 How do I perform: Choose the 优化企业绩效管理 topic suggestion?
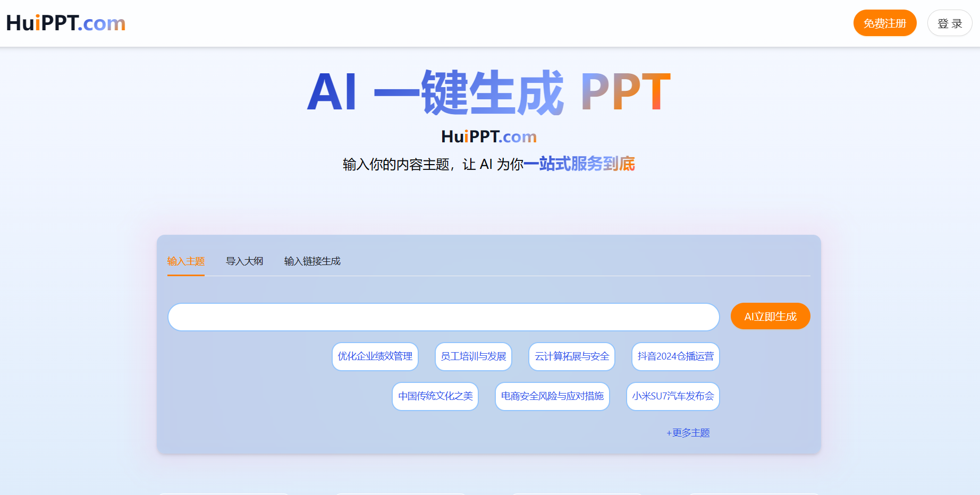375,356
